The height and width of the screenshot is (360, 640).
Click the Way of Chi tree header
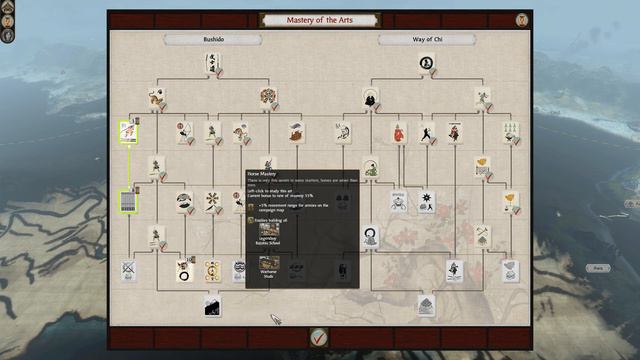pyautogui.click(x=427, y=39)
